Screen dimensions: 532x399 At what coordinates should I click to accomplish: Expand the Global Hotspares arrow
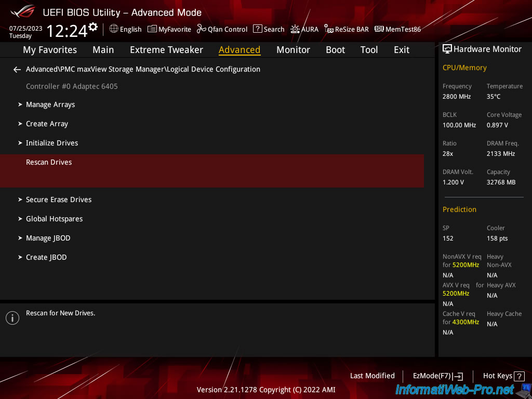click(20, 219)
